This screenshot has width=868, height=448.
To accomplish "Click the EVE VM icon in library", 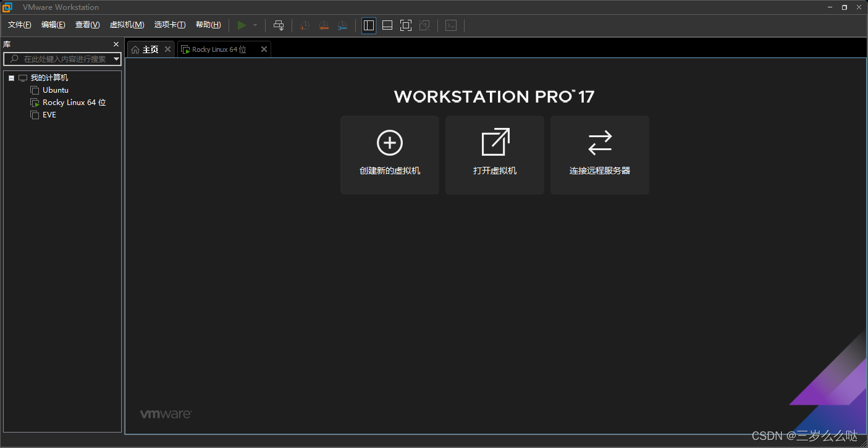I will (35, 115).
